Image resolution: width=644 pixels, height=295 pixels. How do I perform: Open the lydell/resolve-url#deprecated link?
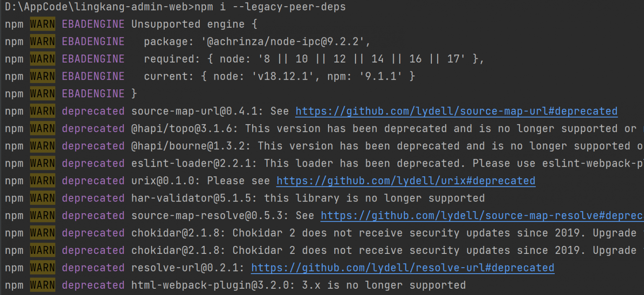point(402,268)
